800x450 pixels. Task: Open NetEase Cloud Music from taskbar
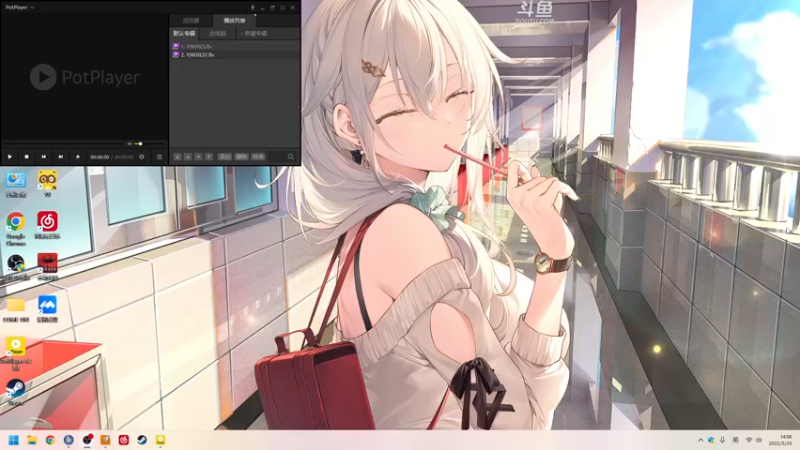click(x=123, y=440)
